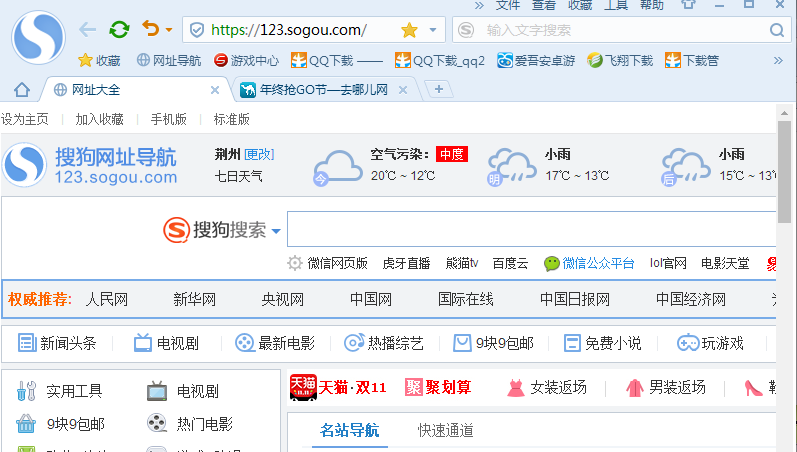Expand the undo history dropdown arrow

click(x=169, y=30)
